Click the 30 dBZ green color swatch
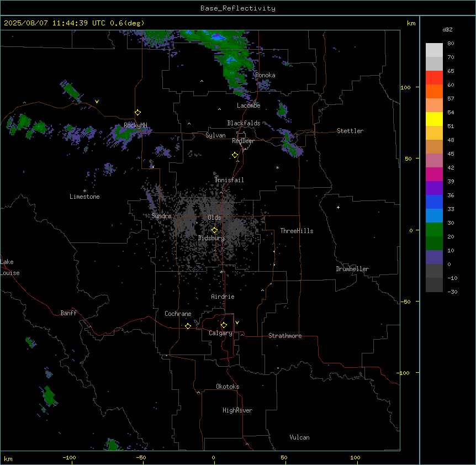476x465 pixels. [434, 230]
